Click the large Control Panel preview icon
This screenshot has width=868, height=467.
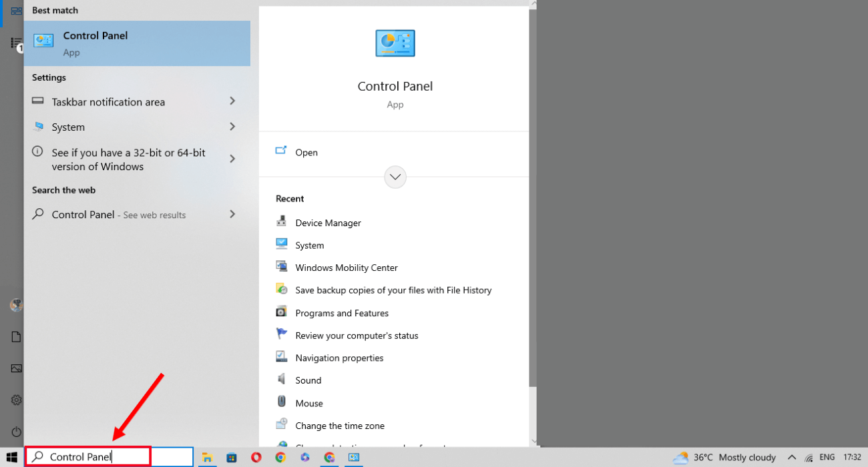coord(395,43)
